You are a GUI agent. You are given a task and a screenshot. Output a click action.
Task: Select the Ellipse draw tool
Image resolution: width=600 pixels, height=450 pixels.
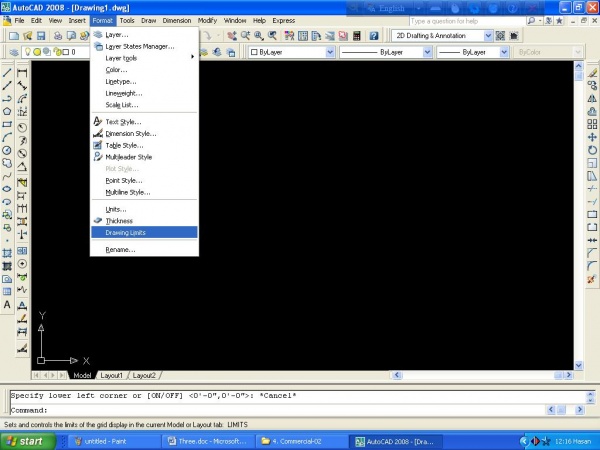pos(7,189)
